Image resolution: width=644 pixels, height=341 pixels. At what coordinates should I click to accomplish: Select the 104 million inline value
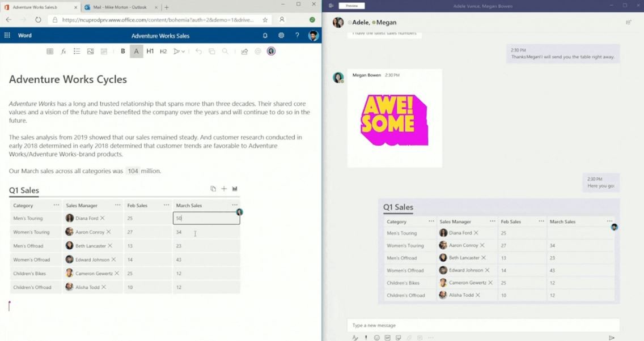[133, 171]
